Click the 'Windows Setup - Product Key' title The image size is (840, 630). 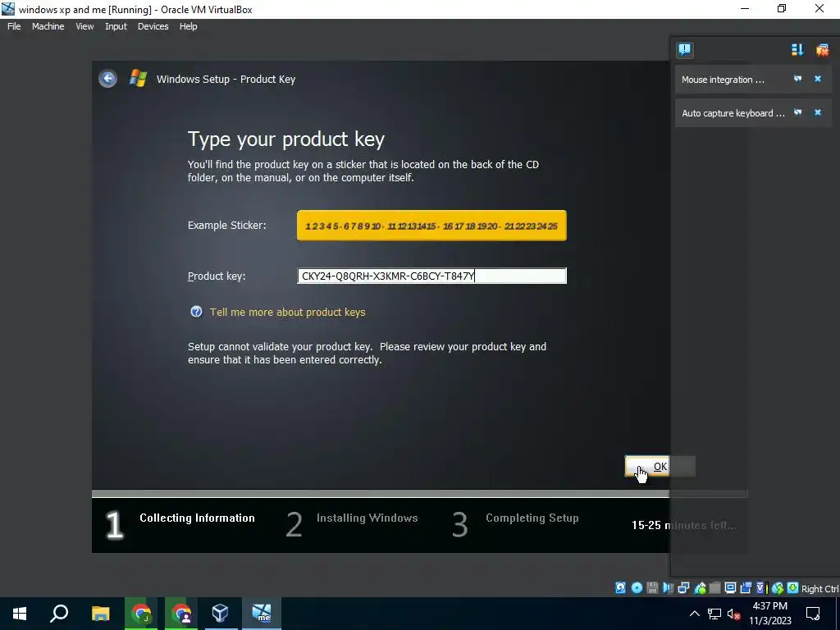[x=226, y=80]
